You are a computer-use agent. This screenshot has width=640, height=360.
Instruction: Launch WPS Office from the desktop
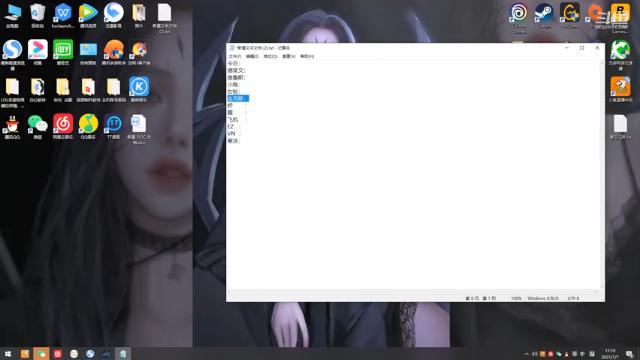[62, 16]
